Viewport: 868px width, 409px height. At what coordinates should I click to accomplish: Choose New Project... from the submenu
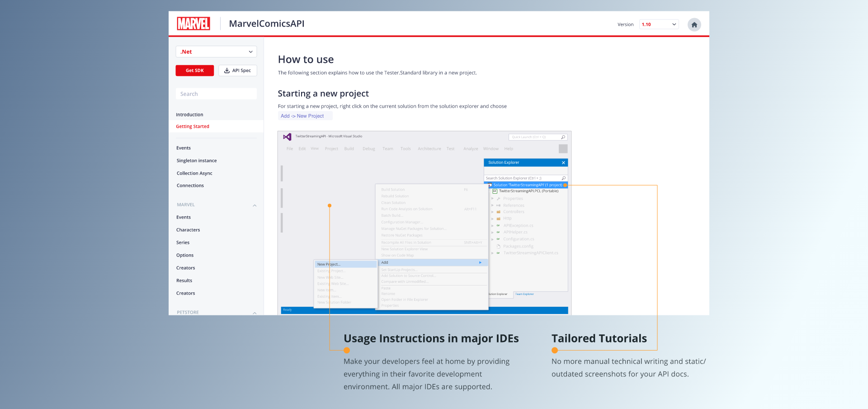346,264
